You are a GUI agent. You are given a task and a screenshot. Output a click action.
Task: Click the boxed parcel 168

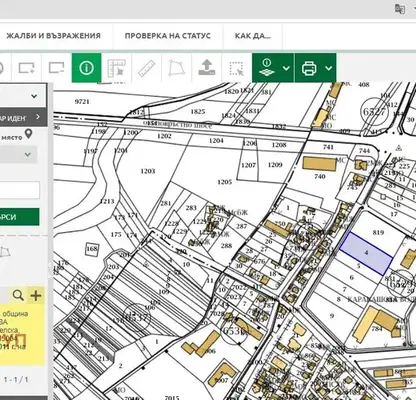[x=92, y=249]
